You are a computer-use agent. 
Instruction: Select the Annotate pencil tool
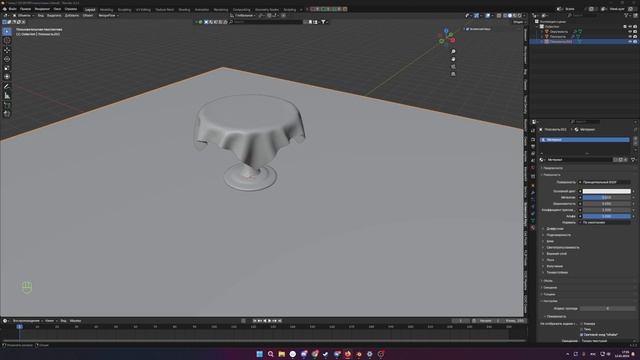(7, 87)
